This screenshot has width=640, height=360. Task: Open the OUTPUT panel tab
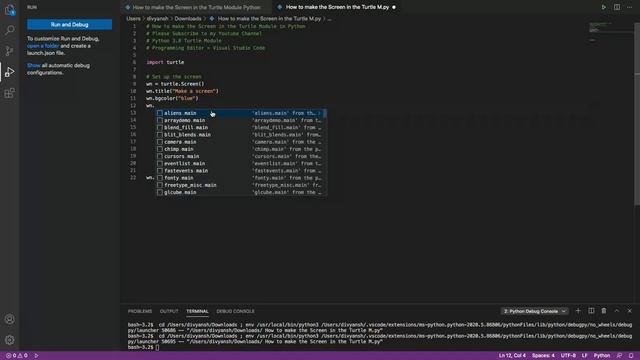coord(169,311)
